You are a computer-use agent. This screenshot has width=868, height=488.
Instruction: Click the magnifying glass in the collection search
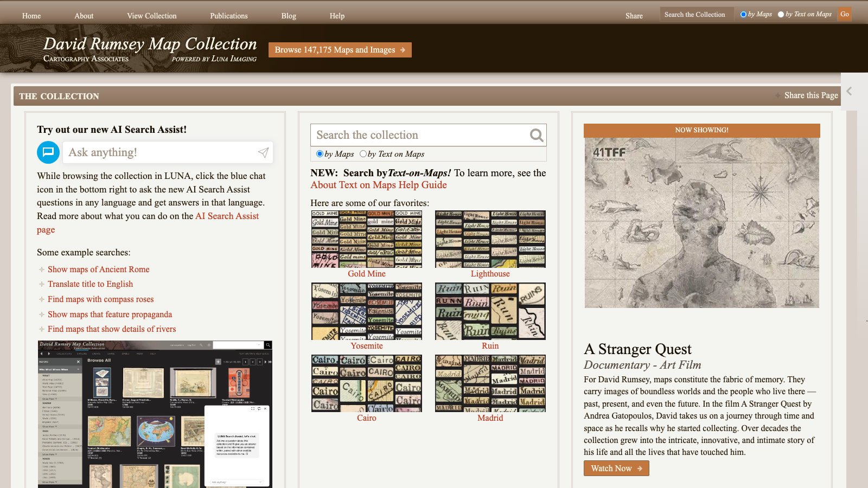point(536,135)
